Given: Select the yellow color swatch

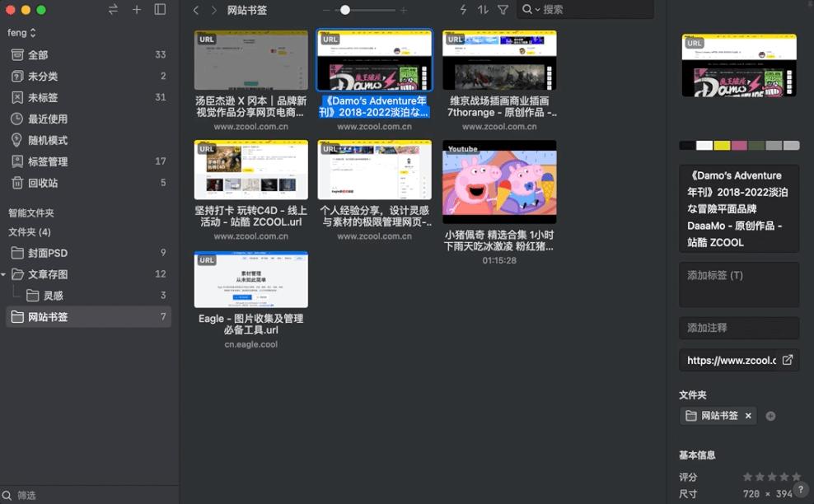Looking at the screenshot, I should [722, 145].
